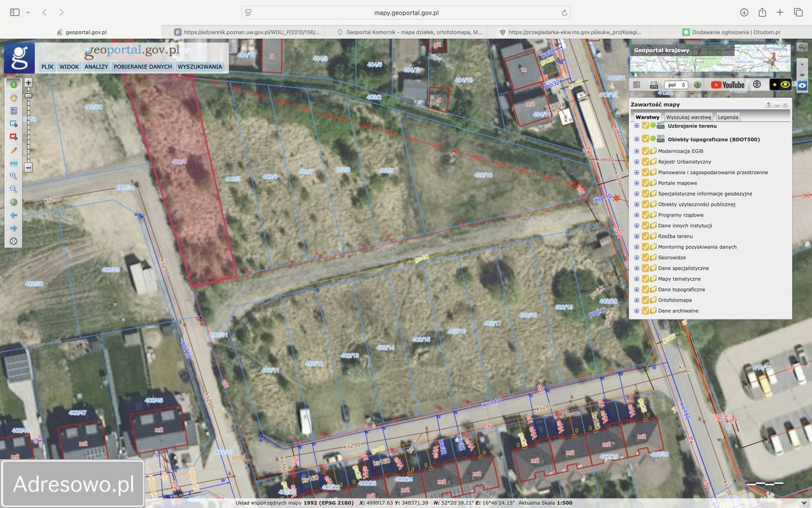This screenshot has height=508, width=812.
Task: Expand Programy rządowe group
Action: click(x=636, y=215)
